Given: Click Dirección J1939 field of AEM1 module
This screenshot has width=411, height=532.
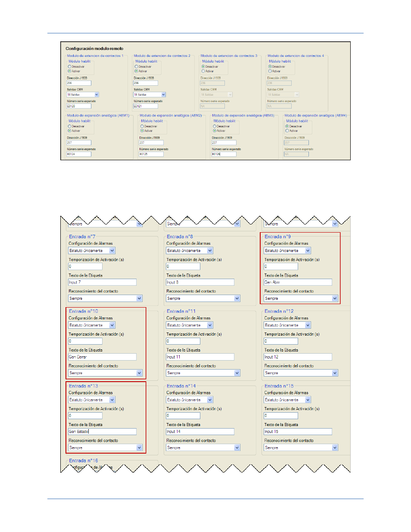Looking at the screenshot, I should tap(78, 143).
